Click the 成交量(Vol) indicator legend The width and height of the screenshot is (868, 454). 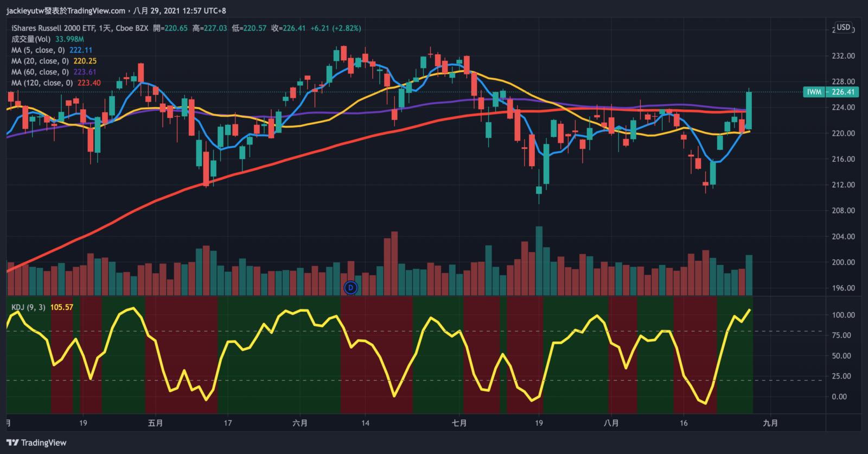coord(31,39)
